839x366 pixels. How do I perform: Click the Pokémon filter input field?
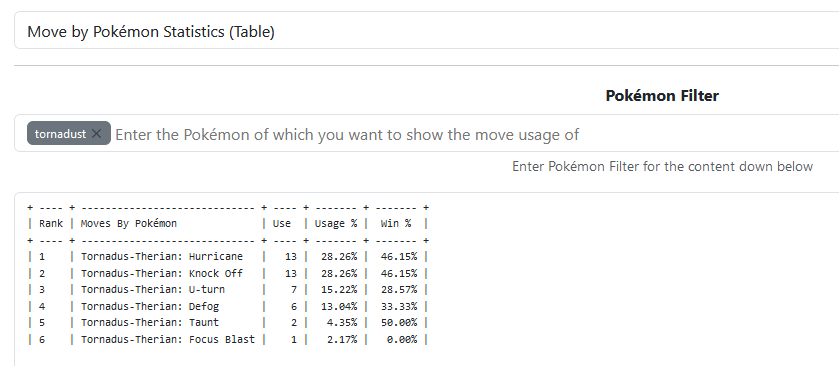(x=476, y=134)
